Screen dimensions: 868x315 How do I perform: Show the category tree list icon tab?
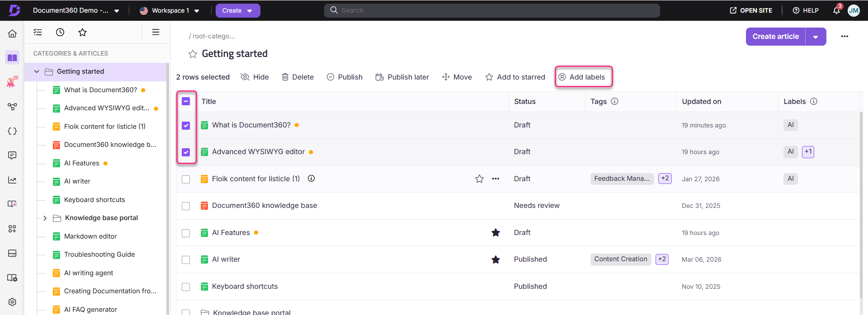(x=38, y=32)
